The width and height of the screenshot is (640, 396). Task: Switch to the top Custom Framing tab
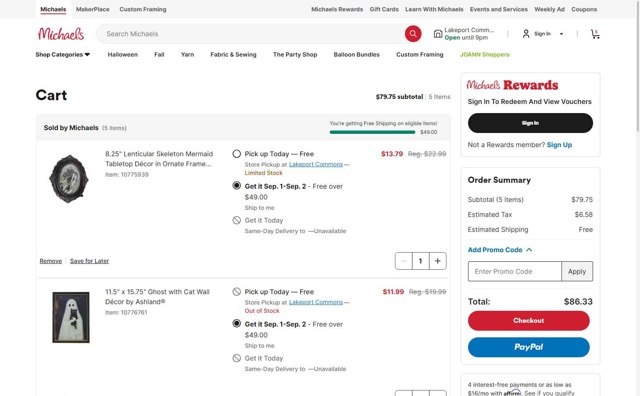pos(143,9)
